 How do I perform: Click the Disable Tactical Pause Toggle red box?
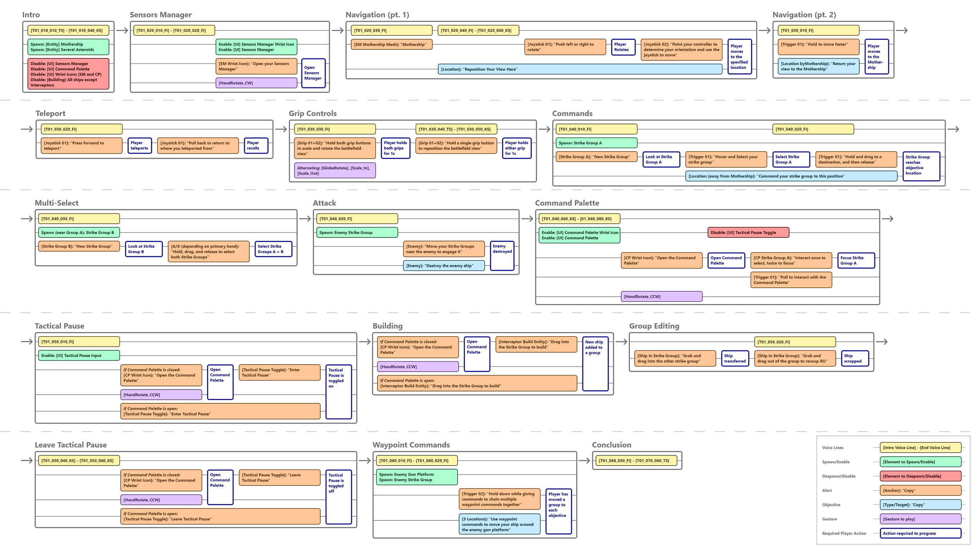coord(748,233)
